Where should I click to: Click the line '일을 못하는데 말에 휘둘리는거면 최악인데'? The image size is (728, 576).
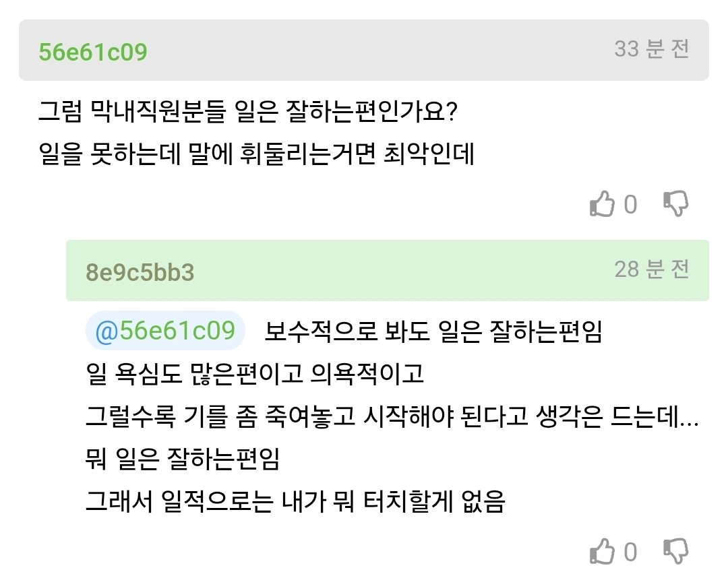pos(257,154)
